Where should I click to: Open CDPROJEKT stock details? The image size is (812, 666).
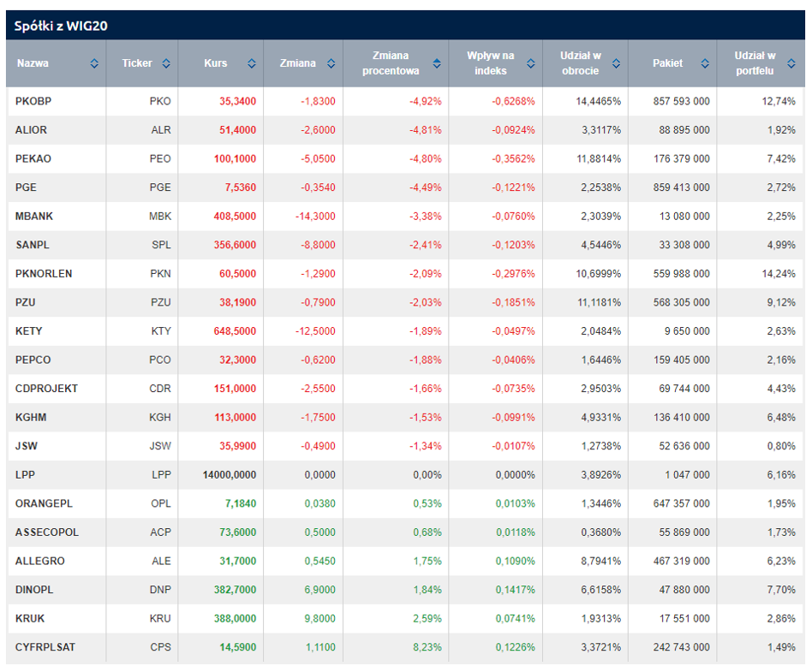tap(46, 389)
